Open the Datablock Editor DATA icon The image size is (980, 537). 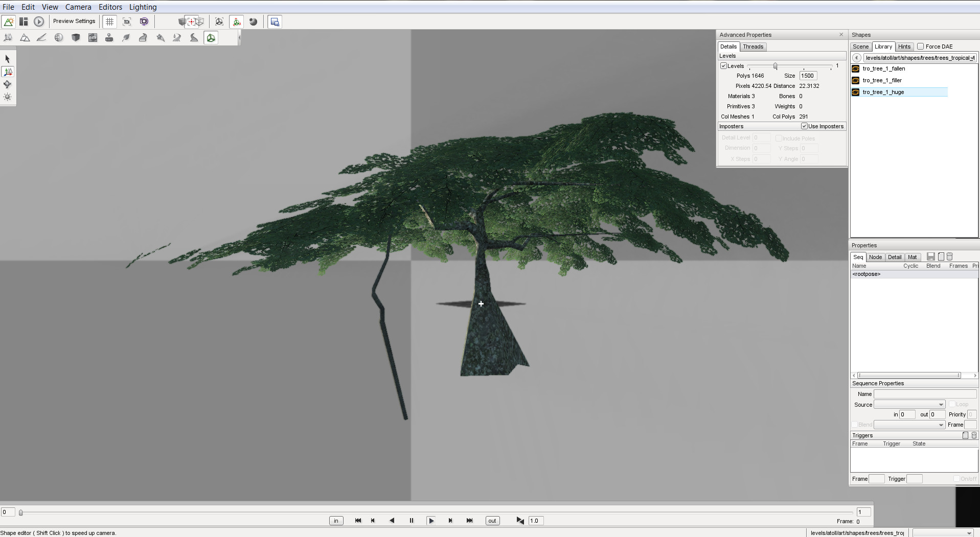93,38
